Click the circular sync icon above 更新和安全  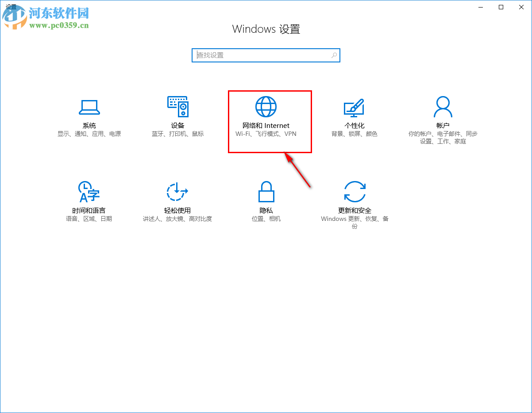pyautogui.click(x=355, y=191)
